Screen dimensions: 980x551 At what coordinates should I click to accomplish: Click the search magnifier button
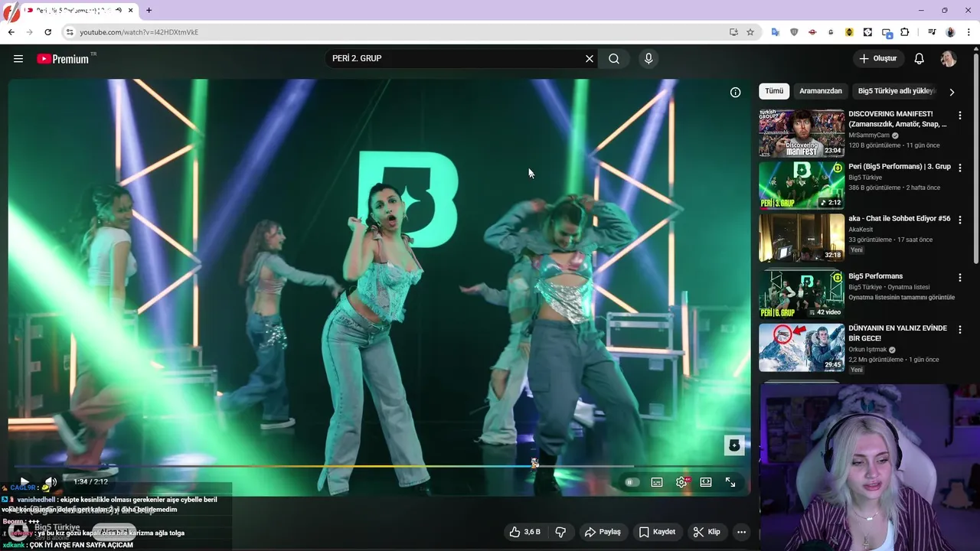click(614, 59)
